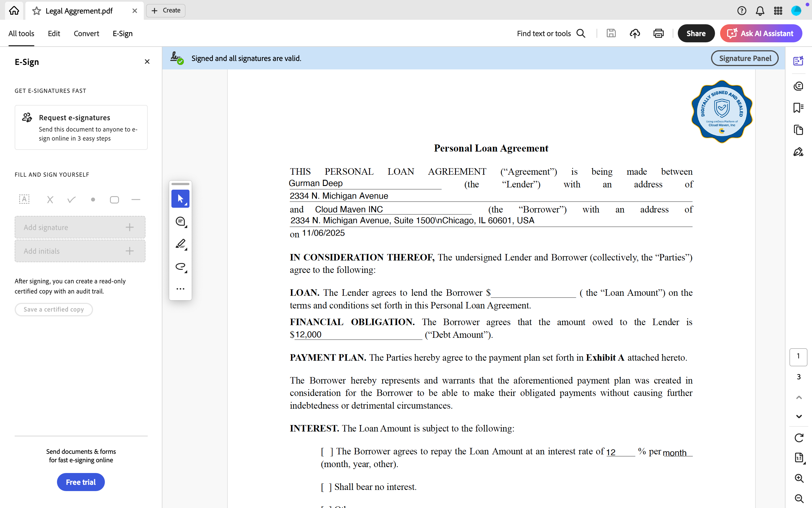Screen dimensions: 812x508
Task: Click Find text or tools search
Action: pyautogui.click(x=551, y=33)
